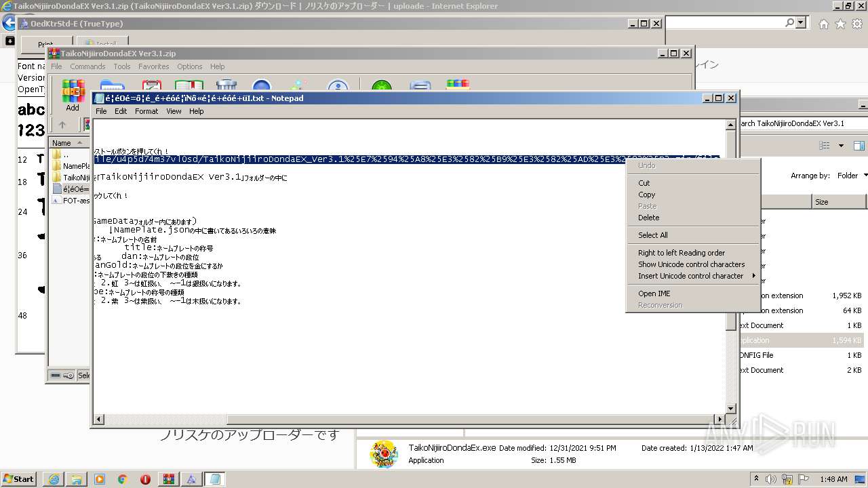Image resolution: width=868 pixels, height=488 pixels.
Task: Click Notepad vertical scrollbar up arrow
Action: pyautogui.click(x=731, y=125)
